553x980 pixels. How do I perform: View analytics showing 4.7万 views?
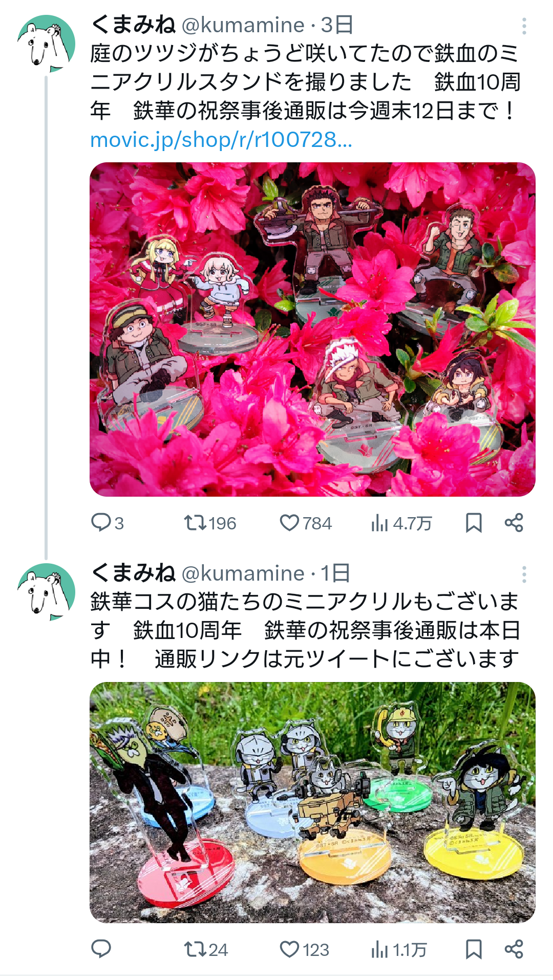401,523
